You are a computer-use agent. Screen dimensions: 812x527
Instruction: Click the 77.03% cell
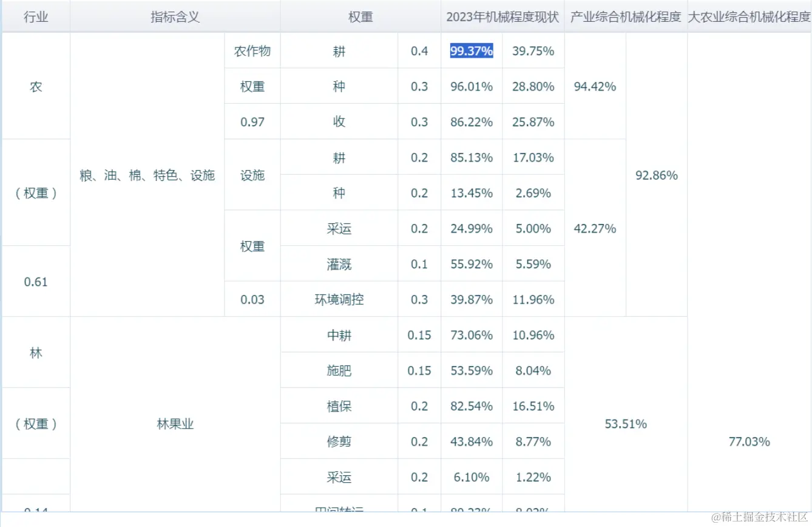click(x=749, y=441)
